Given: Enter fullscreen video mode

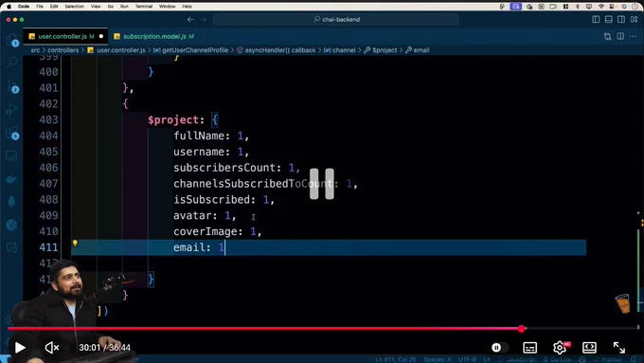Looking at the screenshot, I should 619,348.
